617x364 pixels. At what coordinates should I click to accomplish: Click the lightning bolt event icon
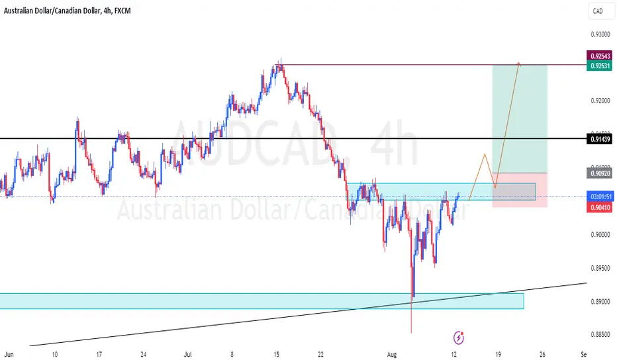click(x=458, y=338)
